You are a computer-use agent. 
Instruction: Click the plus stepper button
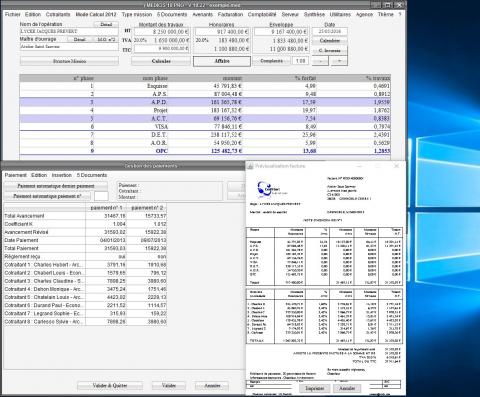[x=339, y=61]
